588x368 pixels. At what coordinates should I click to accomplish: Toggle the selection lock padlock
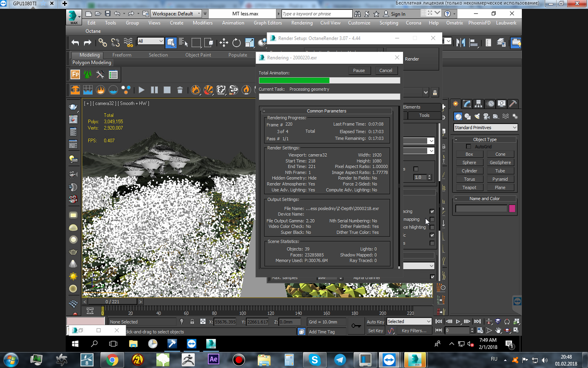pos(192,322)
